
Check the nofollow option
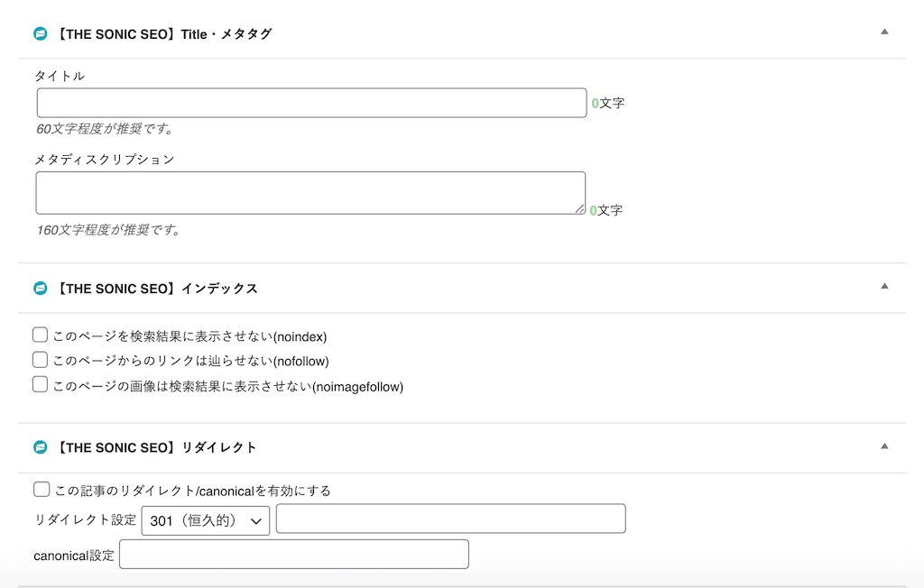pos(40,360)
